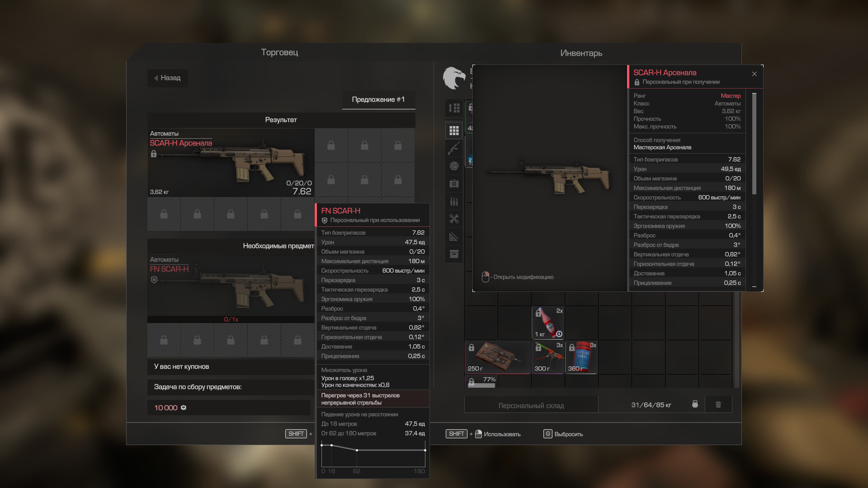The height and width of the screenshot is (488, 868).
Task: Click the shield icon on FN SCAR-H card
Action: pos(154,280)
